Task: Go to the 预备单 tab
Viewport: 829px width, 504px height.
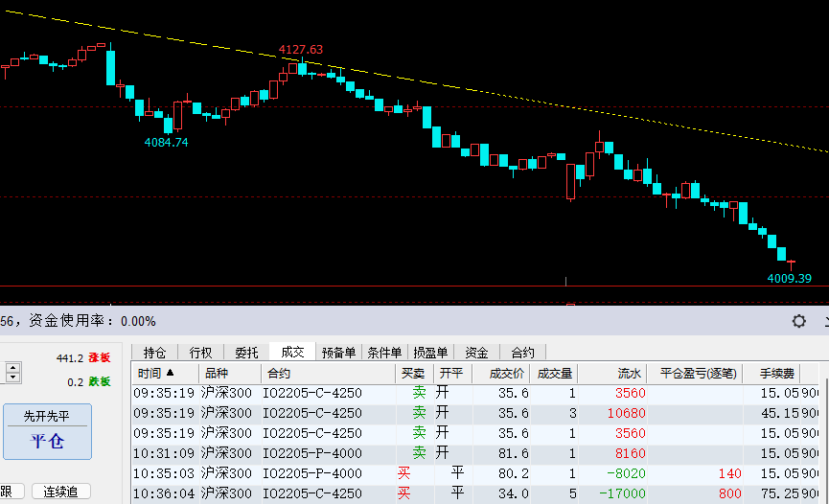Action: 338,352
